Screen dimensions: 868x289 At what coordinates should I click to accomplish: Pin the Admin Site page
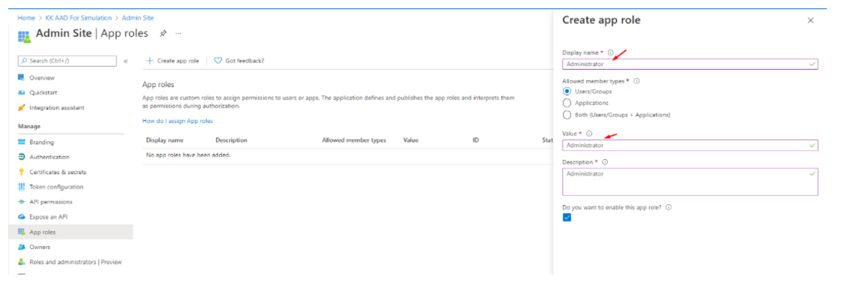point(163,34)
